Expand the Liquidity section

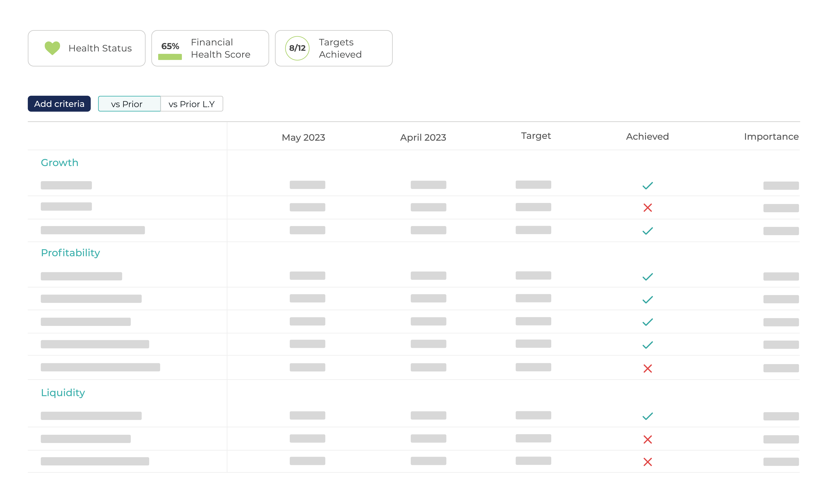point(63,392)
